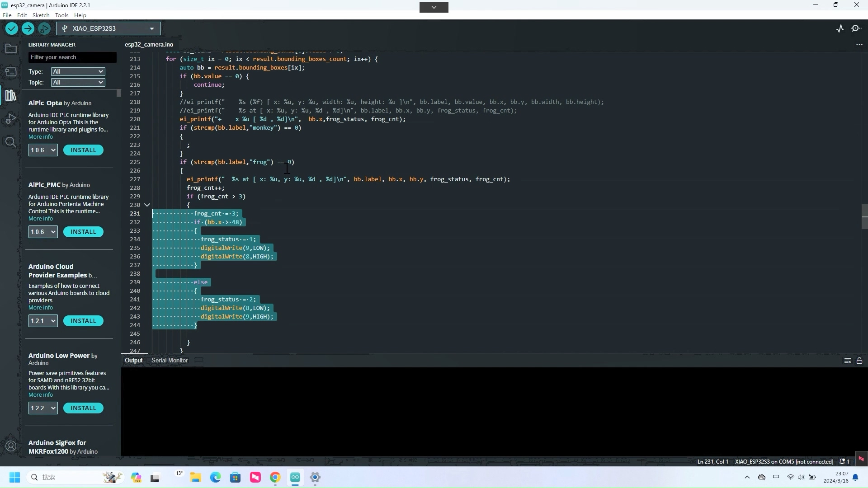This screenshot has height=488, width=868.
Task: Expand the collapsed top bar chevron
Action: (x=434, y=7)
